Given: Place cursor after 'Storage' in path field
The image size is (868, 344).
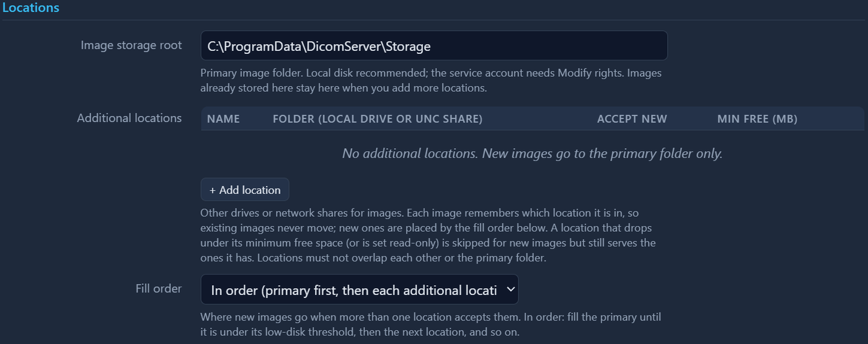Looking at the screenshot, I should (x=432, y=46).
